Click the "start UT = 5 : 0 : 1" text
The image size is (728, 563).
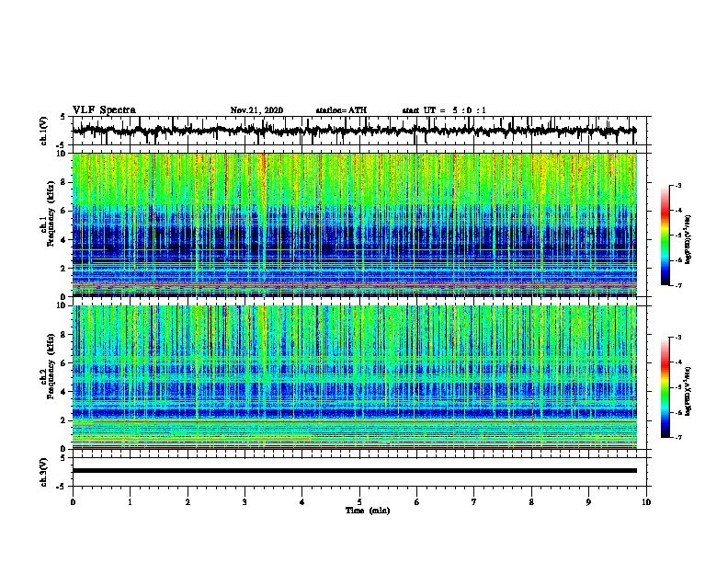(x=444, y=110)
